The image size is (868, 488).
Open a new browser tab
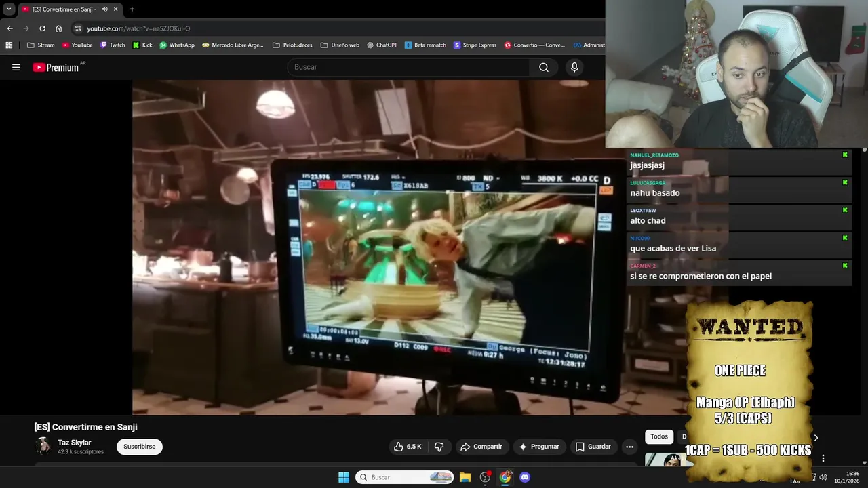coord(132,9)
